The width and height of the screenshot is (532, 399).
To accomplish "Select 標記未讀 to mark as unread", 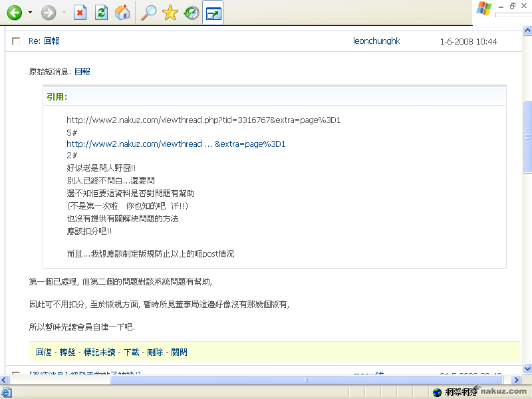I will (x=98, y=352).
